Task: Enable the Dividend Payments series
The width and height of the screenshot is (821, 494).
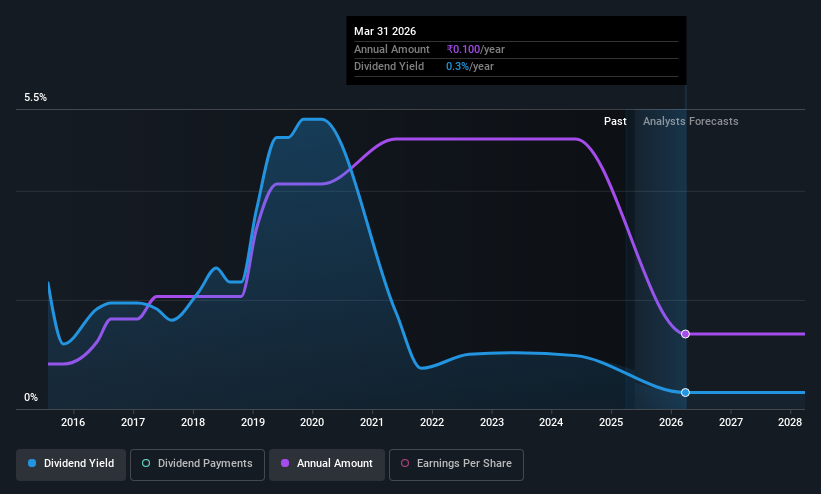Action: (x=197, y=464)
